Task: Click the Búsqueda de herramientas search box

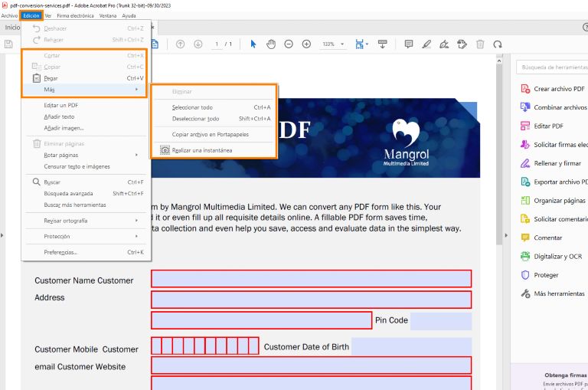Action: click(x=552, y=67)
